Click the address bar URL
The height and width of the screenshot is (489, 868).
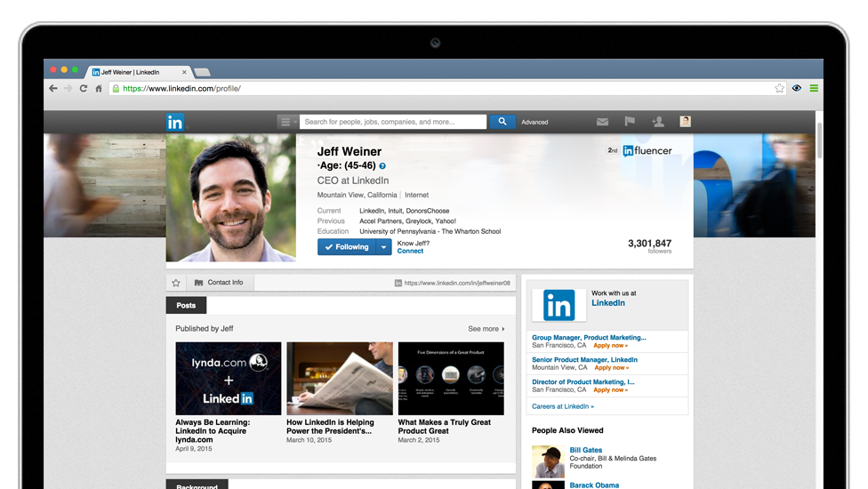pos(181,89)
